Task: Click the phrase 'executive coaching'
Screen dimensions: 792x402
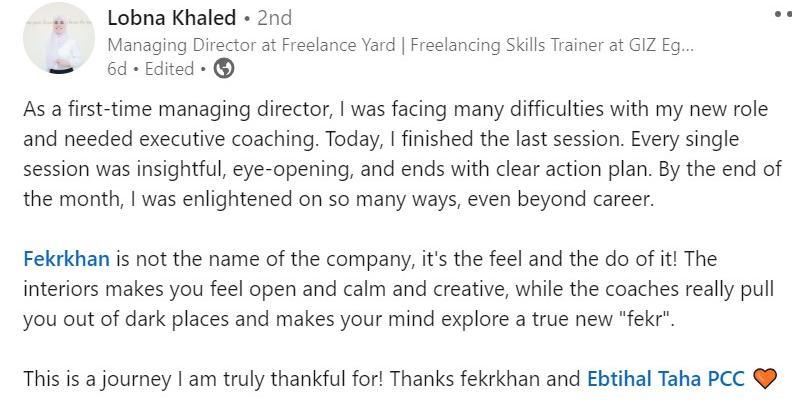Action: pos(228,139)
